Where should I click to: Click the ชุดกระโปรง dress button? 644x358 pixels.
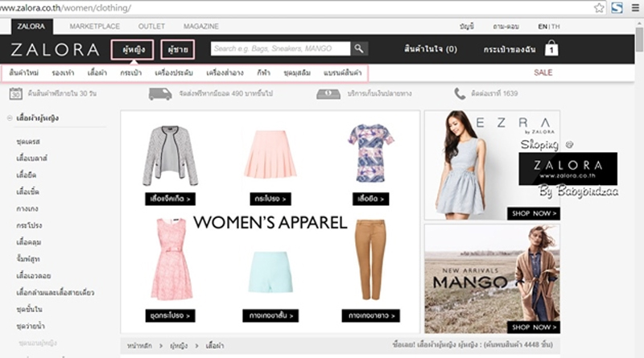click(170, 315)
